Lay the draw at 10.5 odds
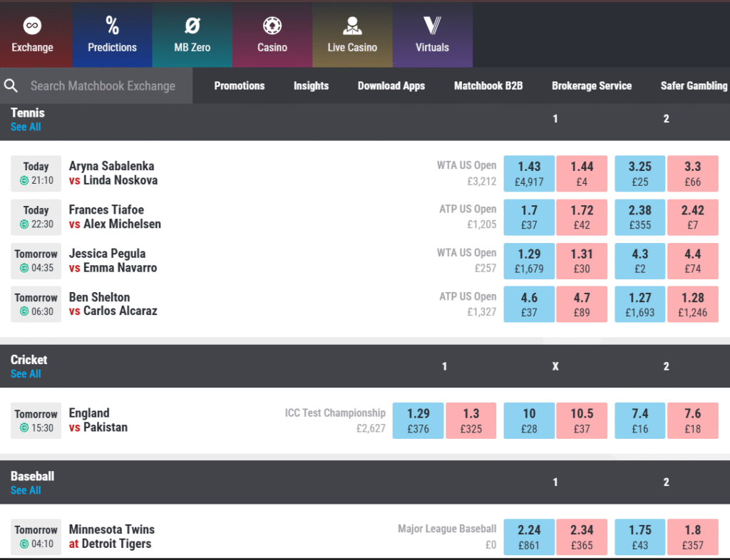The width and height of the screenshot is (730, 560). point(582,420)
